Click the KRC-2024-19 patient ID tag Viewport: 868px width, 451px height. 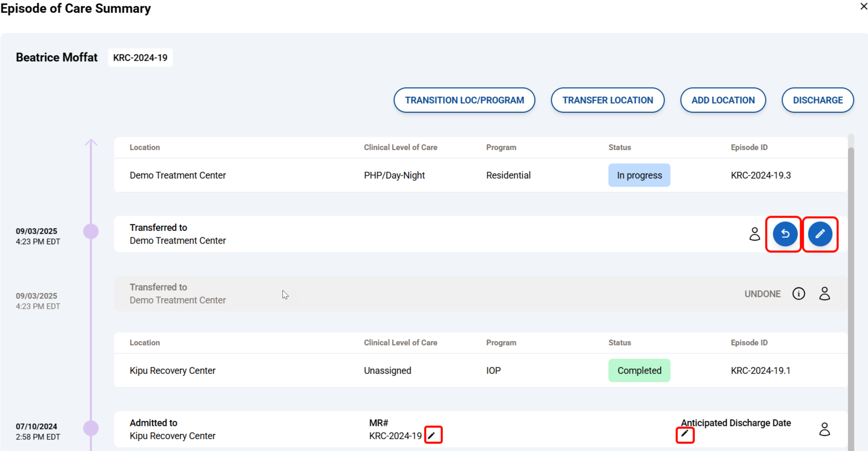click(x=140, y=58)
